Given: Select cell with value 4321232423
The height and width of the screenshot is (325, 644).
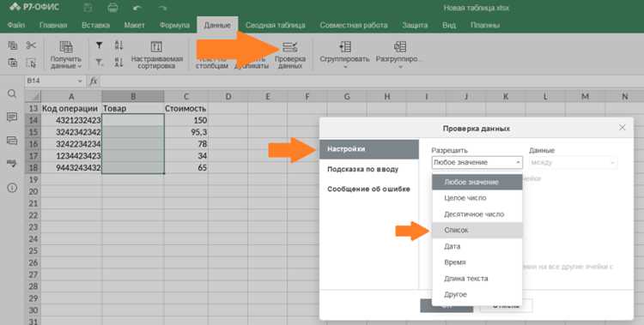Looking at the screenshot, I should [71, 121].
